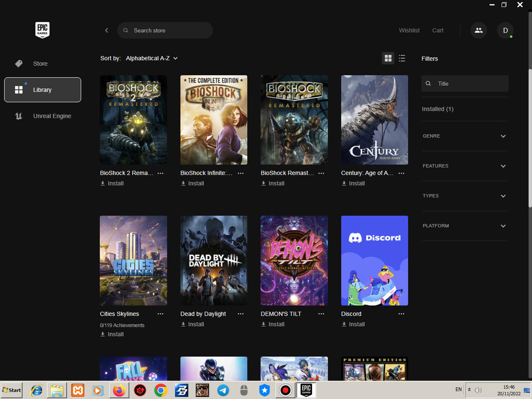Click the screen recorder taskbar icon
532x399 pixels.
point(285,391)
